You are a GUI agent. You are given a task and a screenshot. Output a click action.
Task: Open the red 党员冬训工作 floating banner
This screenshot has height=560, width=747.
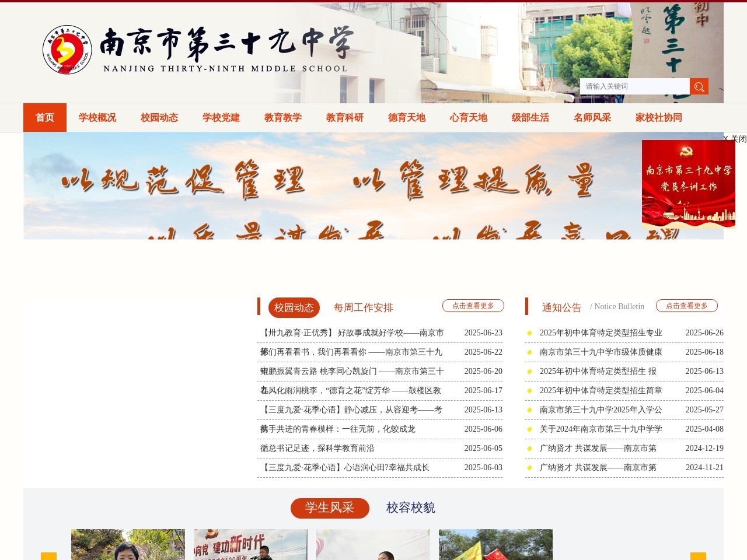point(689,183)
